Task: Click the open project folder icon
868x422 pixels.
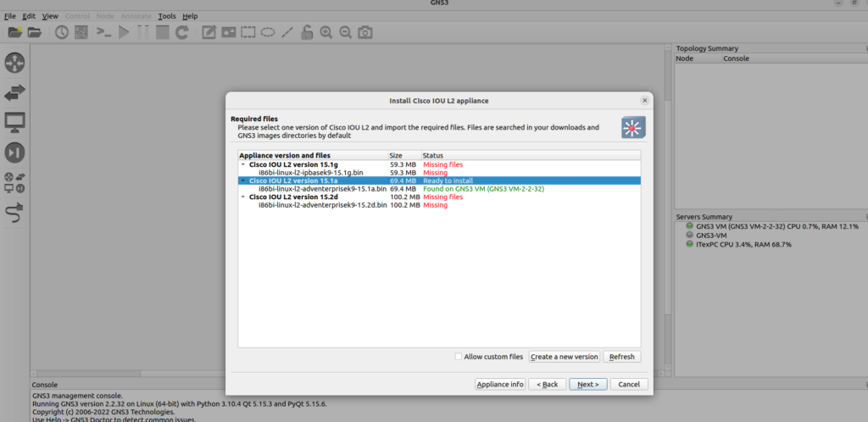Action: [x=35, y=32]
